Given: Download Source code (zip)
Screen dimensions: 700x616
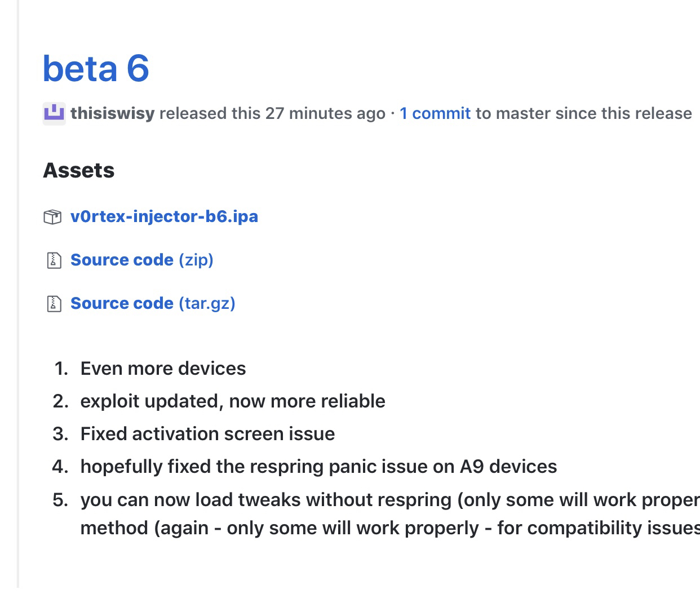Looking at the screenshot, I should (142, 260).
